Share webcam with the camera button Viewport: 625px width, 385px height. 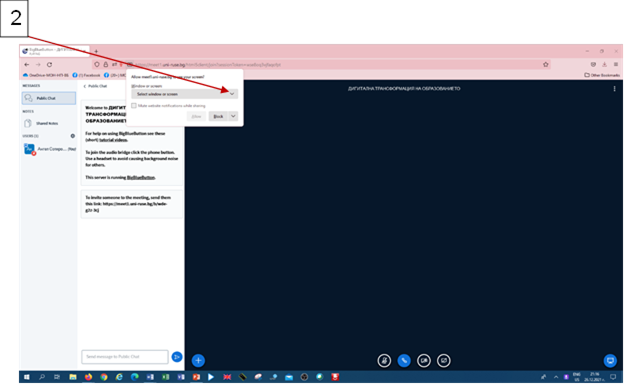pyautogui.click(x=424, y=361)
